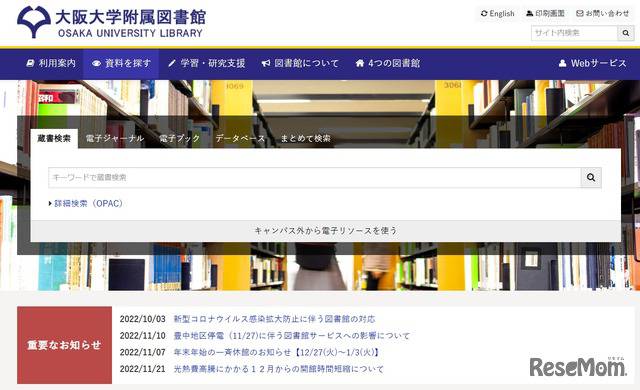640x390 pixels.
Task: Select the 蔵書検索 tab
Action: (54, 139)
